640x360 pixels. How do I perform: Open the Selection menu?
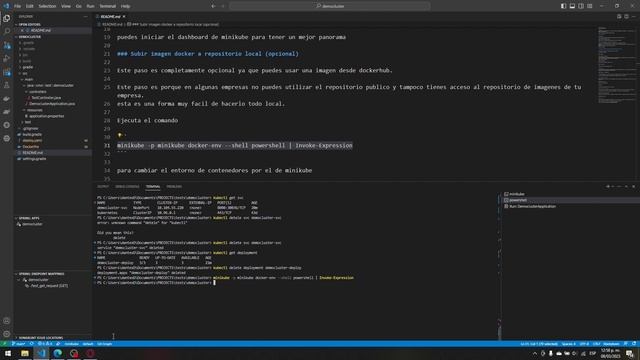47,6
